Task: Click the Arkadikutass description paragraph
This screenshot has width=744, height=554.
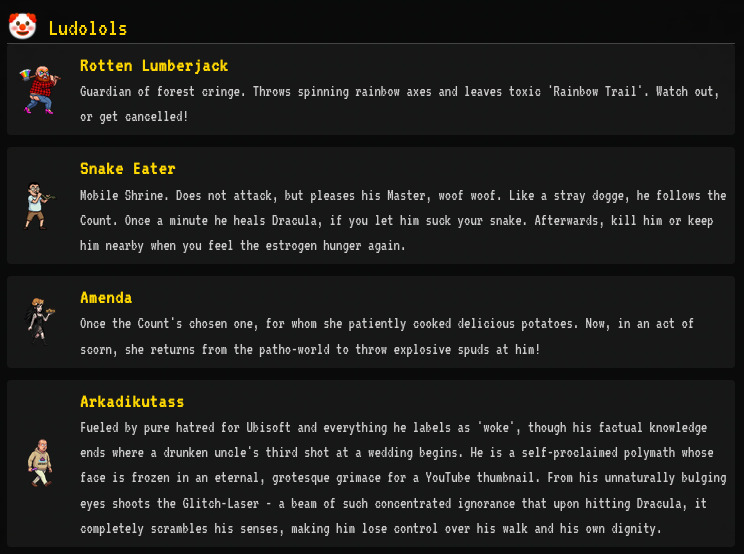Action: 400,478
